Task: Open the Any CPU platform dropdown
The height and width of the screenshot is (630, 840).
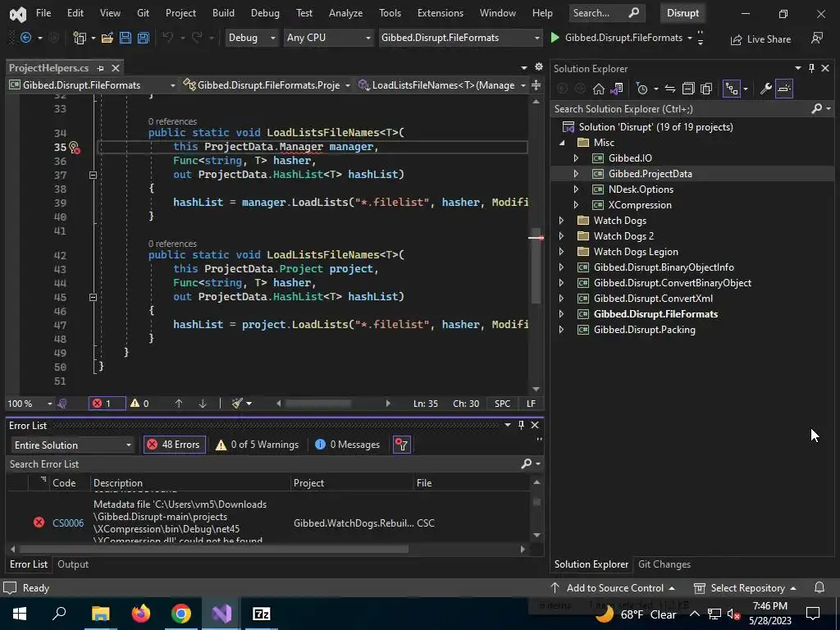Action: [328, 38]
